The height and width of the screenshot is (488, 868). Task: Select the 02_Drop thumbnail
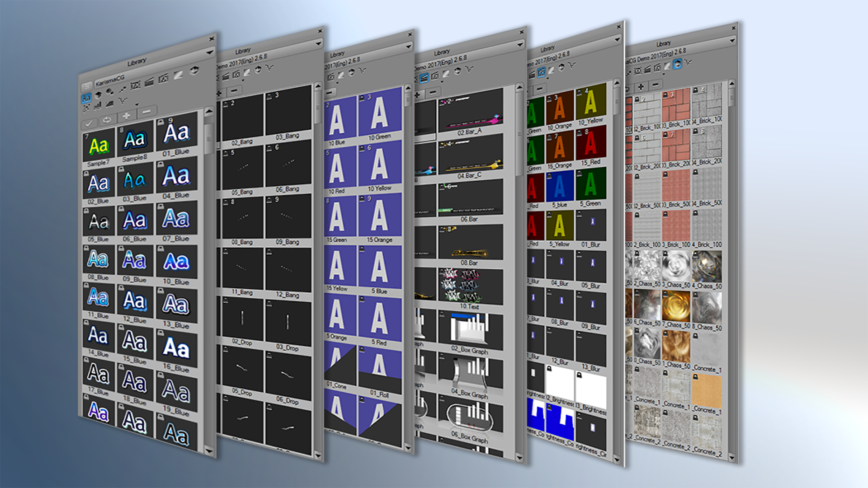242,319
